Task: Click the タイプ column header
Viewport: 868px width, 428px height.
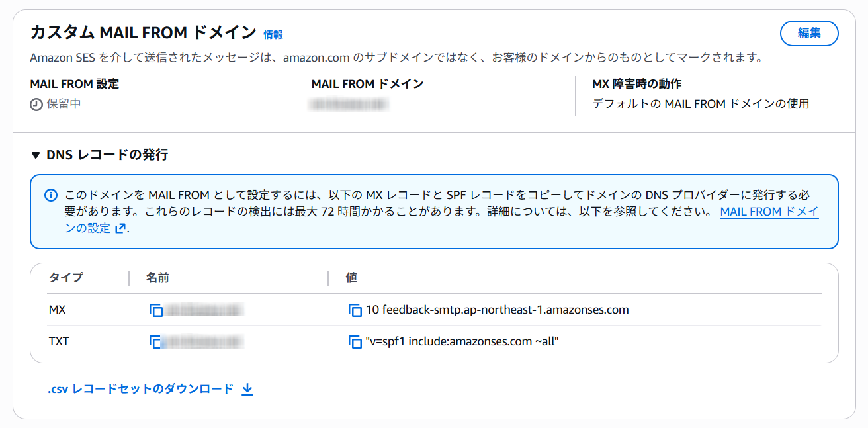Action: click(x=66, y=278)
